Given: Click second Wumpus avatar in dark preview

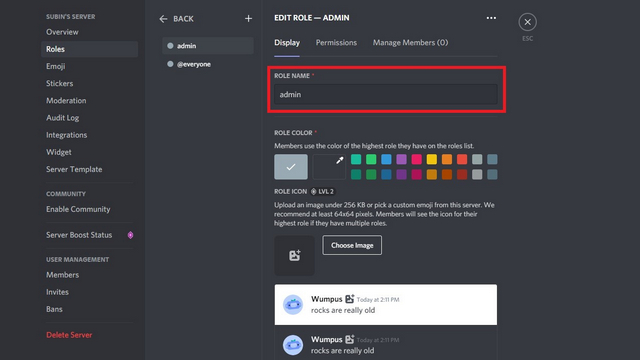Looking at the screenshot, I should (293, 345).
